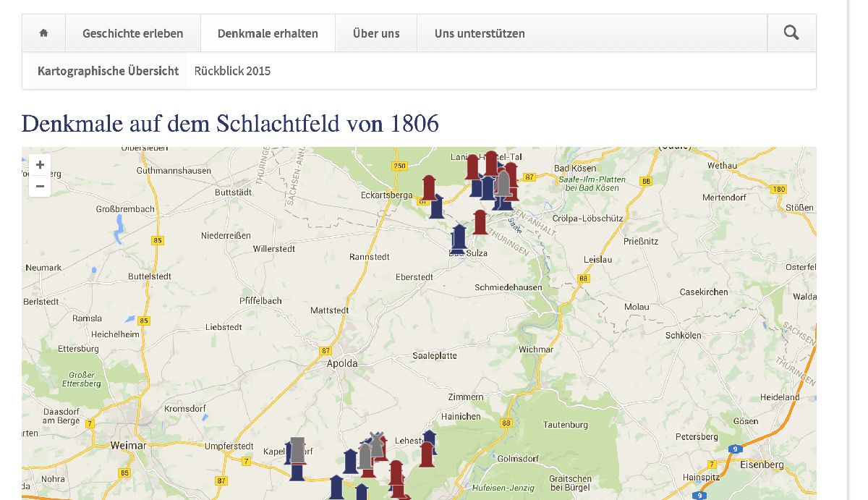
Task: Switch to the Rückblick 2015 tab
Action: click(x=232, y=71)
